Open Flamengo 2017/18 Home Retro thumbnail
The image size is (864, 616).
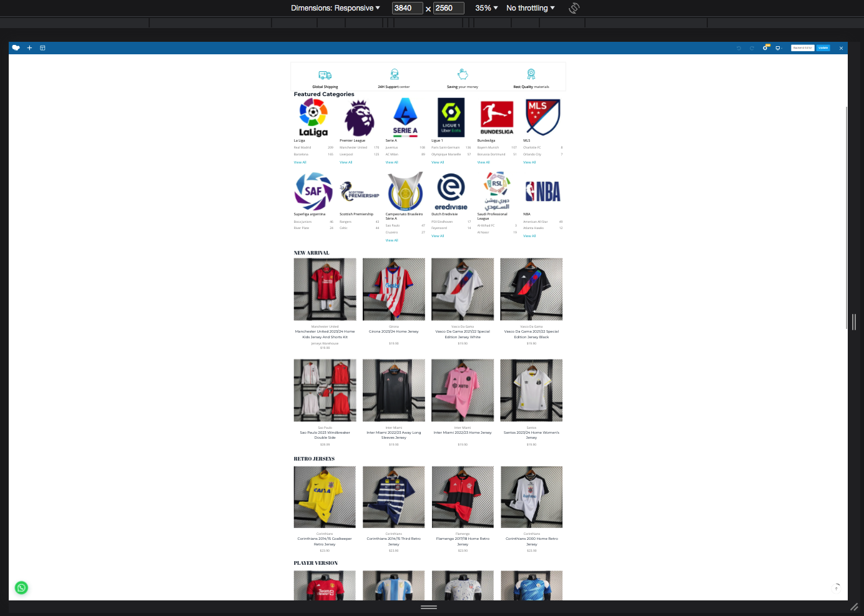pyautogui.click(x=463, y=497)
